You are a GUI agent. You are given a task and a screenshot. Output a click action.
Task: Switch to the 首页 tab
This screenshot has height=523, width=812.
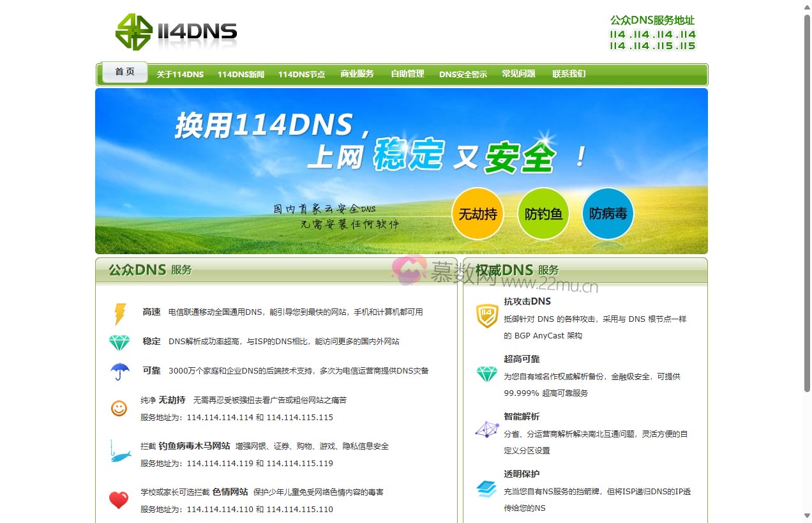124,72
